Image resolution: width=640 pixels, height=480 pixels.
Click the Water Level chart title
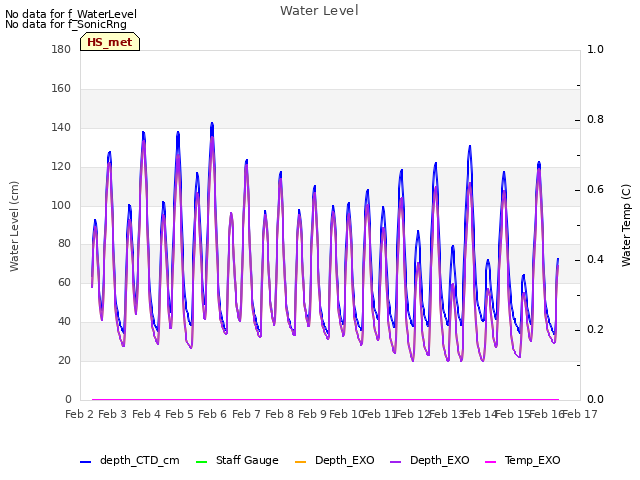point(319,10)
